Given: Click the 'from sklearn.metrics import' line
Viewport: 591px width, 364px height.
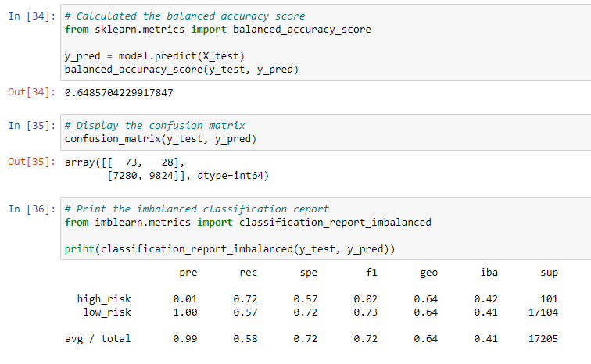Looking at the screenshot, I should click(218, 30).
